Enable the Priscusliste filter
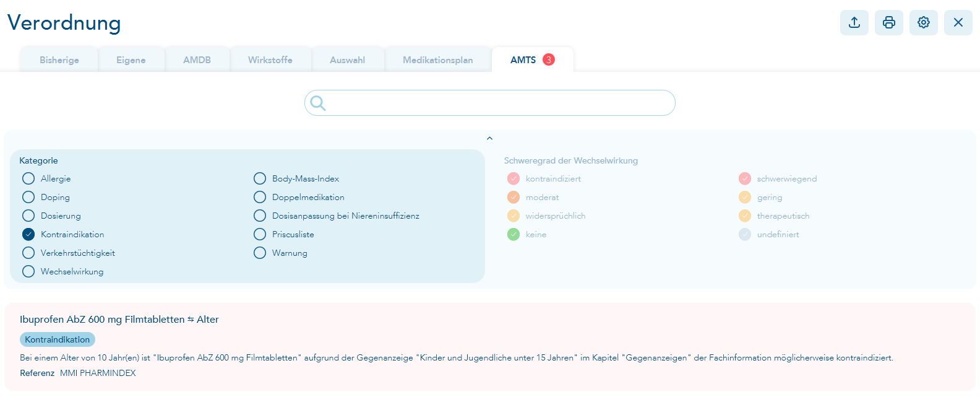This screenshot has height=402, width=980. click(260, 234)
